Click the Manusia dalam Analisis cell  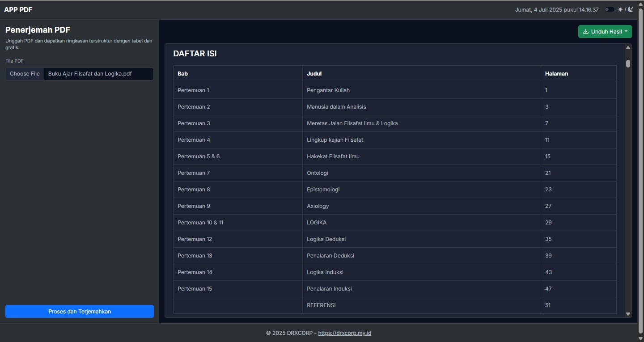[x=422, y=107]
